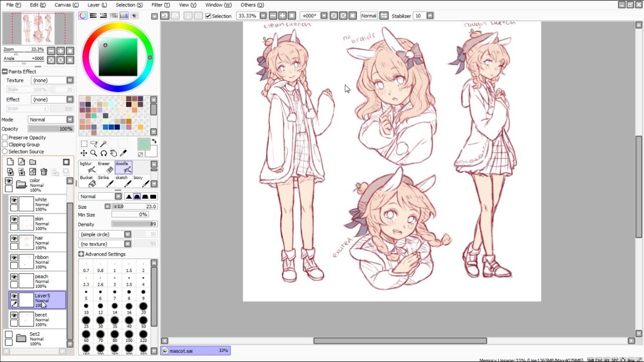Enable Clipping Group checkbox
Screen dimensions: 644x362
point(5,145)
